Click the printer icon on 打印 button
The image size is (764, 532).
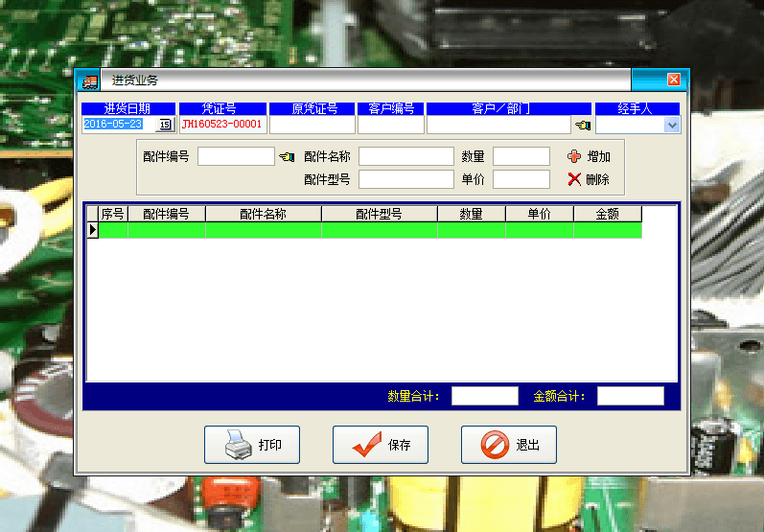click(x=236, y=445)
